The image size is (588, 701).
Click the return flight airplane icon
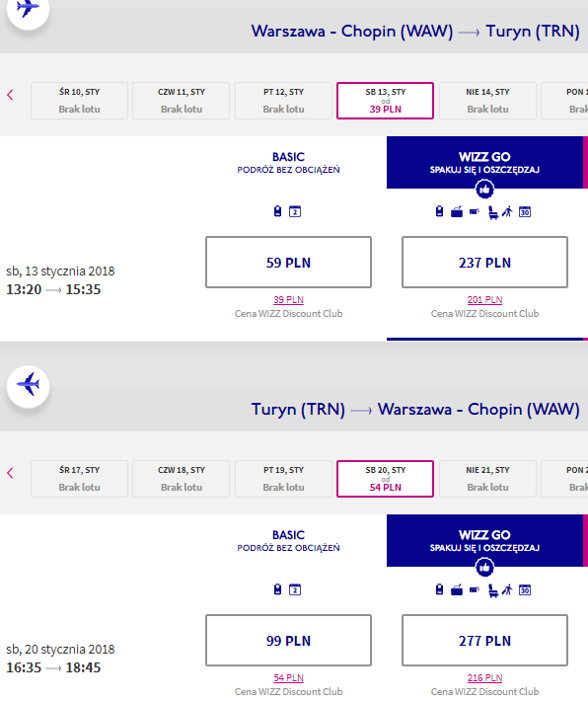click(x=28, y=386)
